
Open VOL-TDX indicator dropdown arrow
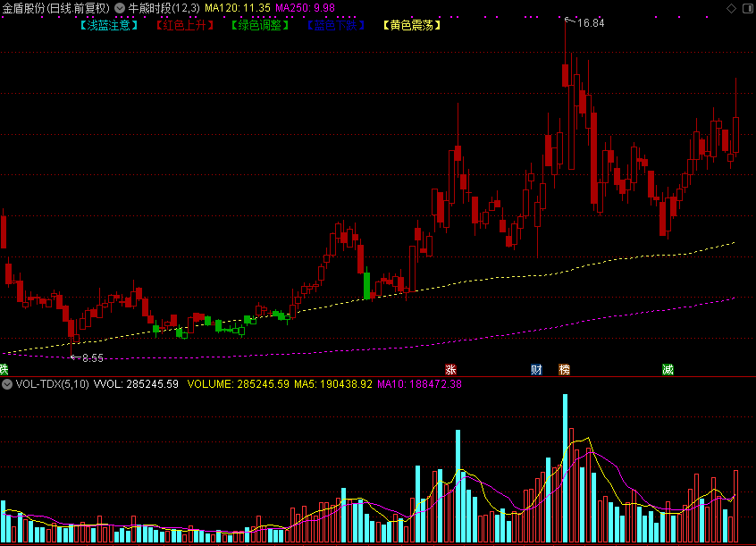pyautogui.click(x=7, y=384)
